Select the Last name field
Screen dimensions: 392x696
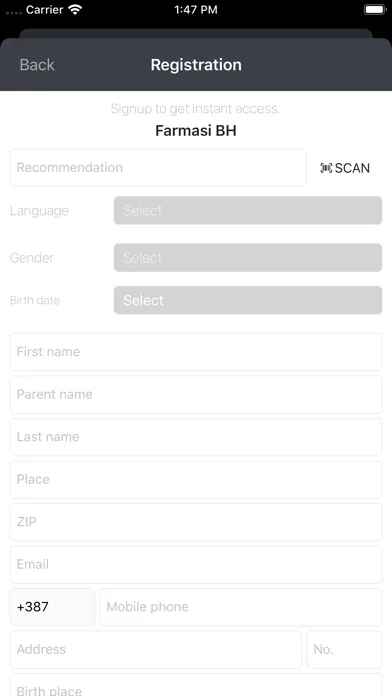click(x=196, y=437)
